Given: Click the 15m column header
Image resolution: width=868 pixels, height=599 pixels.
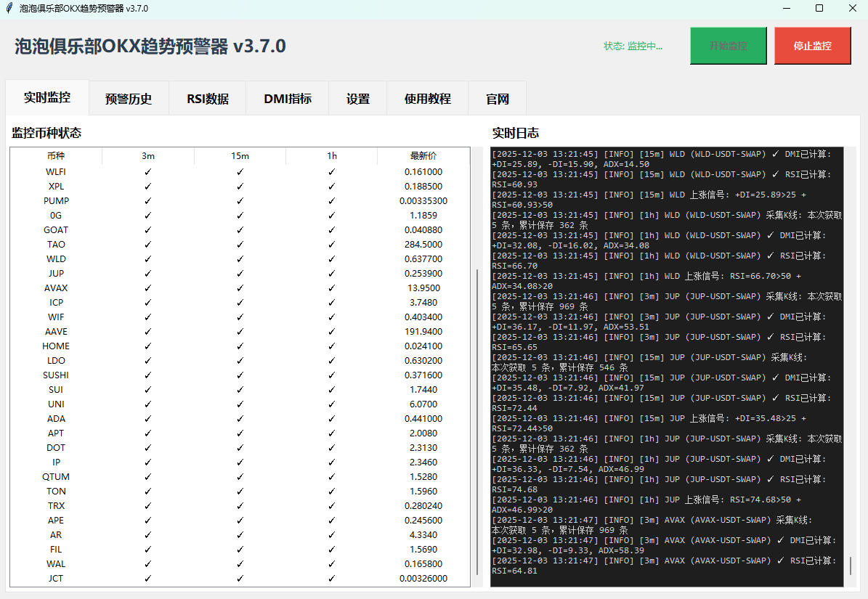Looking at the screenshot, I should (240, 156).
